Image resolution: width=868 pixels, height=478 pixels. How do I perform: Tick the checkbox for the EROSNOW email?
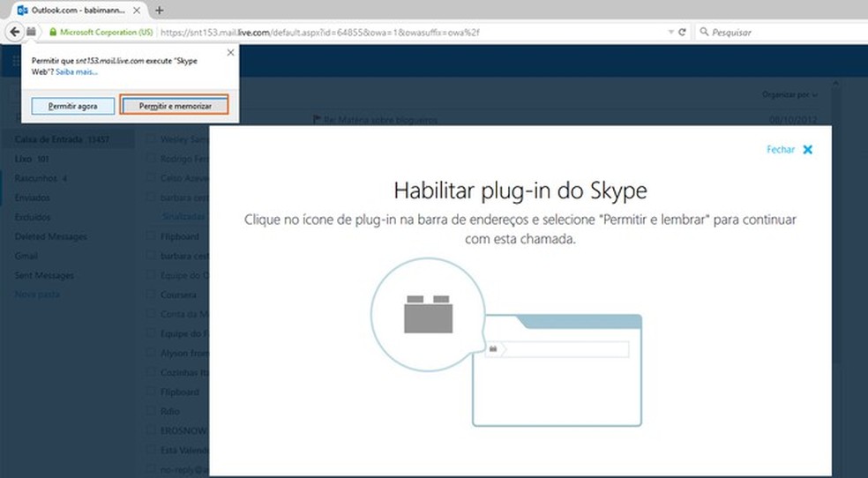tap(151, 429)
